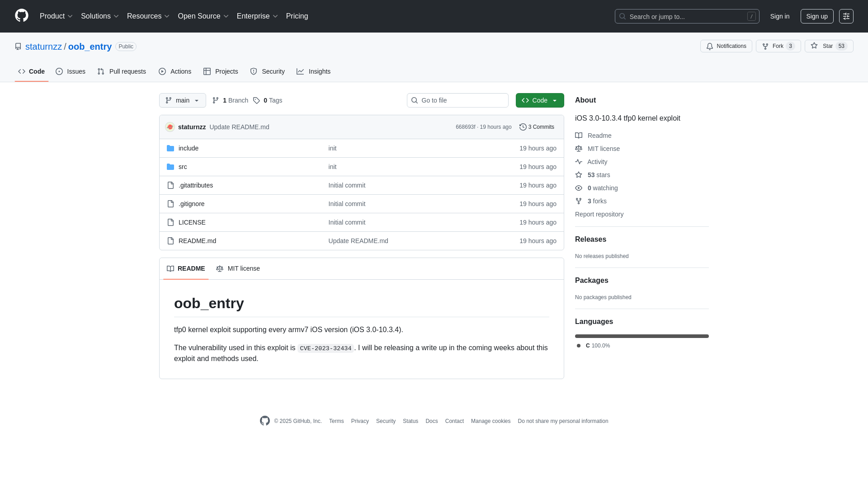The height and width of the screenshot is (488, 868).
Task: Open the global navigation menu icon
Action: coord(846,16)
